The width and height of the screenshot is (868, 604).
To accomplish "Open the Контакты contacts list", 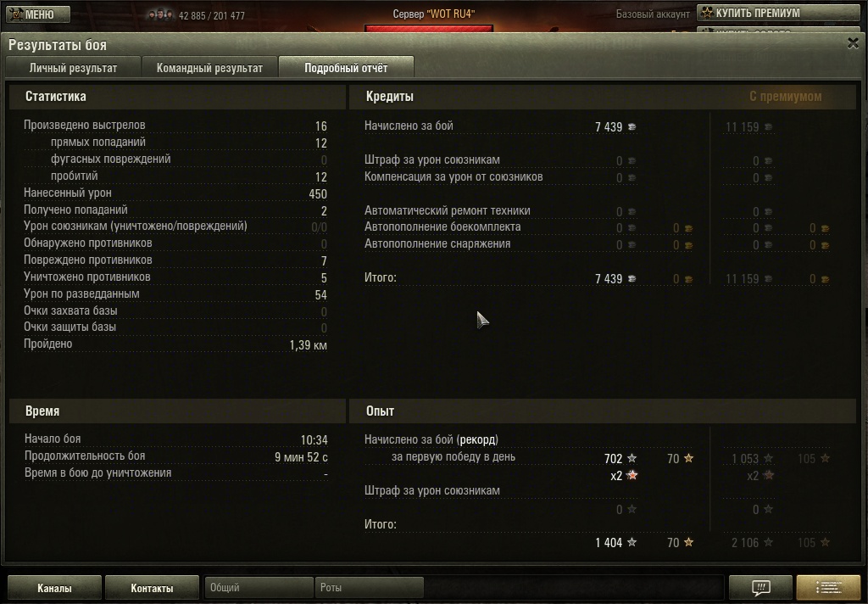I will point(152,588).
